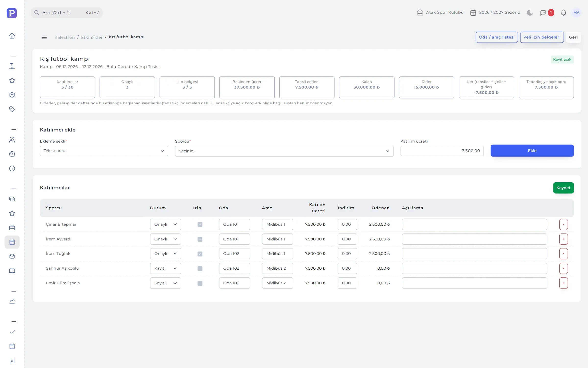Open the open book sidebar icon
The image size is (588, 368).
pos(12,271)
